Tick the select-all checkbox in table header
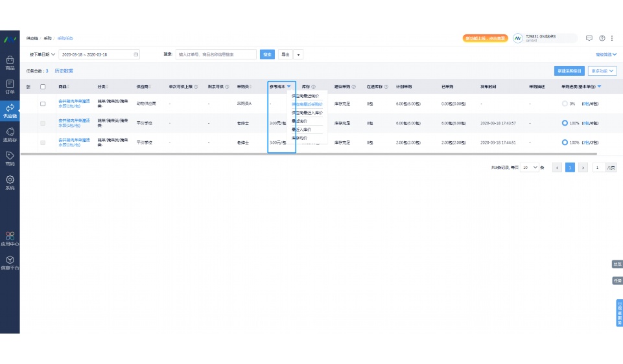This screenshot has height=364, width=623. [43, 86]
